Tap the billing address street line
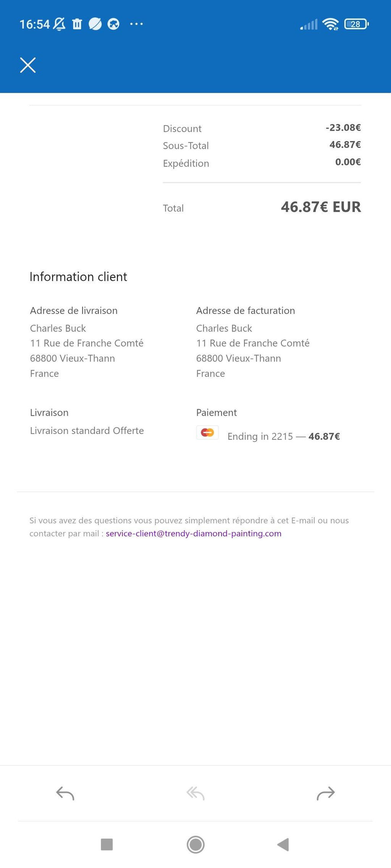The width and height of the screenshot is (391, 868). pos(253,343)
